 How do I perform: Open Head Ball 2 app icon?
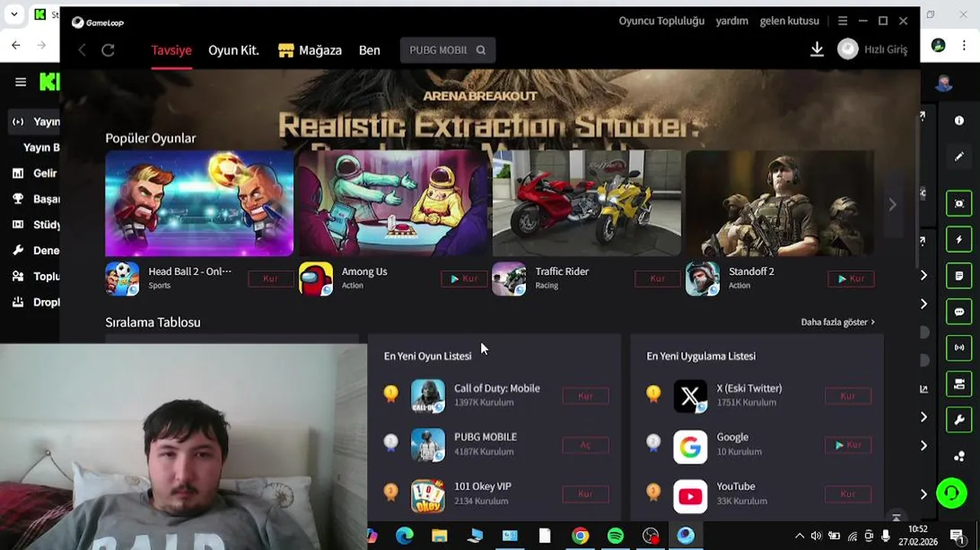coord(122,278)
